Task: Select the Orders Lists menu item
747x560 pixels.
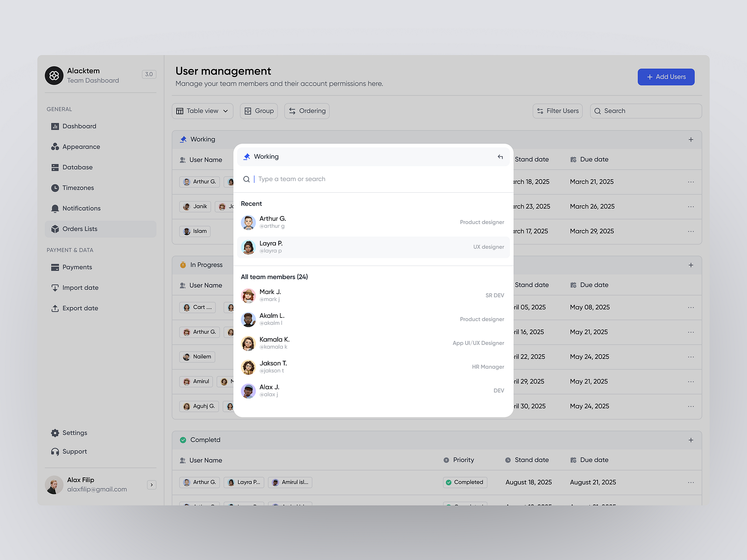Action: 55,229
